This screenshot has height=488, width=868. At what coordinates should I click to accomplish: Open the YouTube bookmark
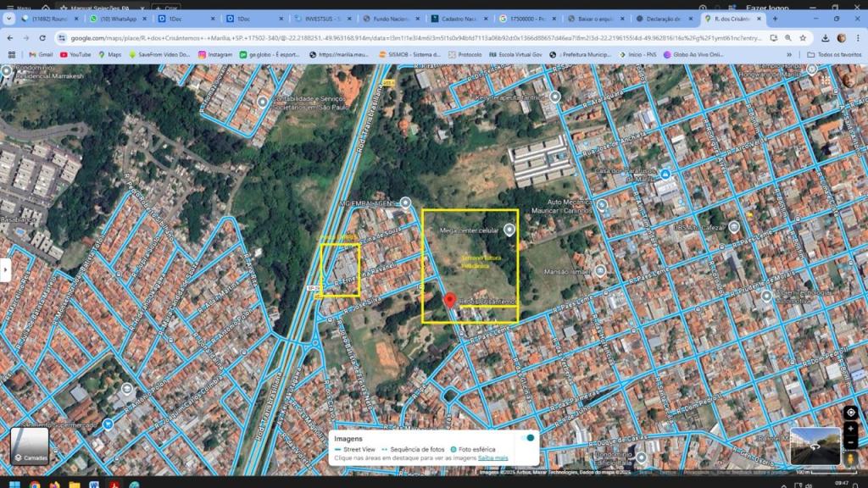point(75,54)
